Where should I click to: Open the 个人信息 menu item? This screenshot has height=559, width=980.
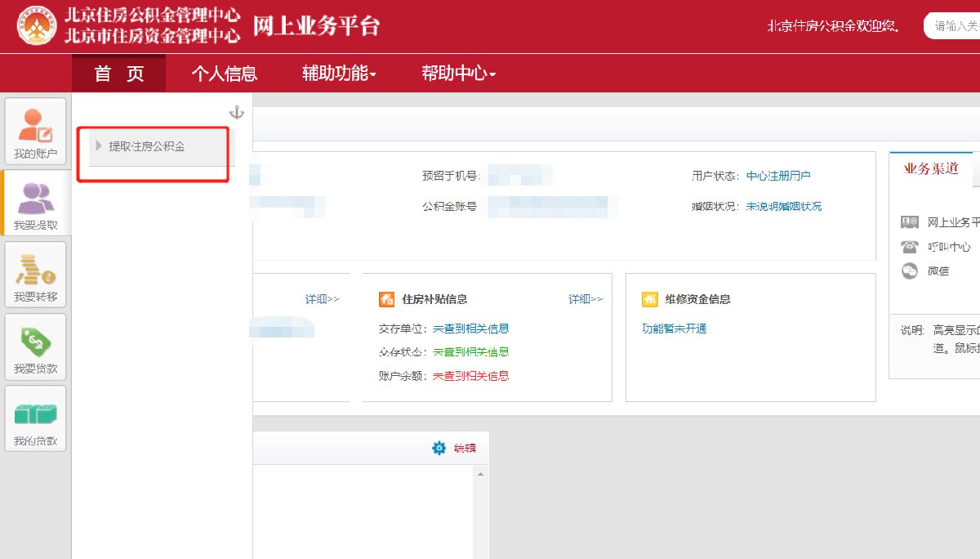225,74
